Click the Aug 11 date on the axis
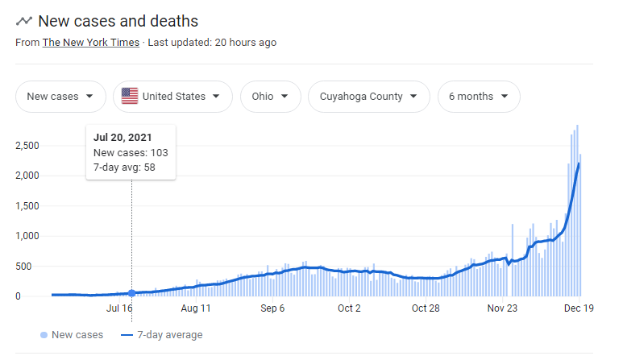 tap(196, 308)
